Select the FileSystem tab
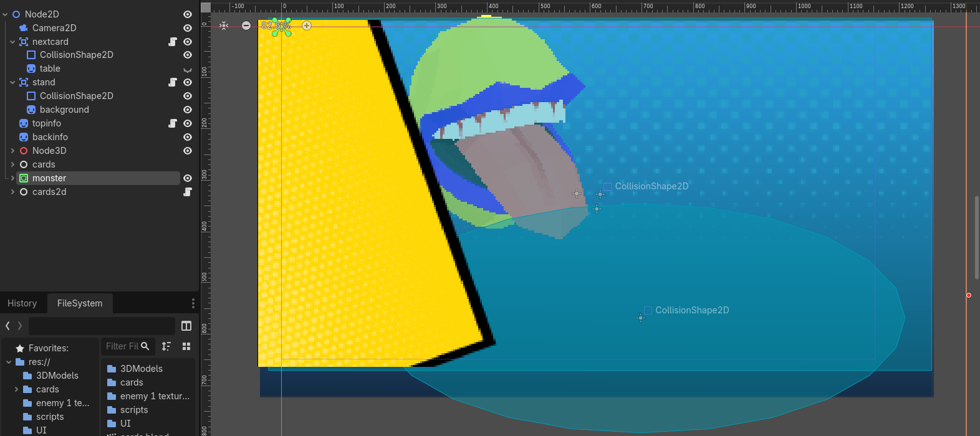The width and height of the screenshot is (980, 436). [x=80, y=303]
